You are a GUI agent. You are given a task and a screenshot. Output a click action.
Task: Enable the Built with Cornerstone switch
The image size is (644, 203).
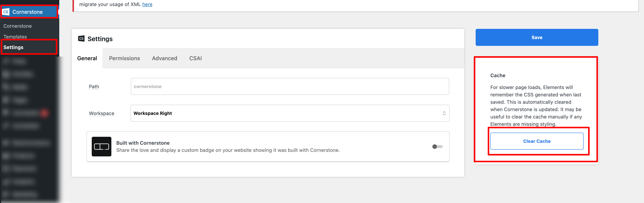tap(437, 147)
